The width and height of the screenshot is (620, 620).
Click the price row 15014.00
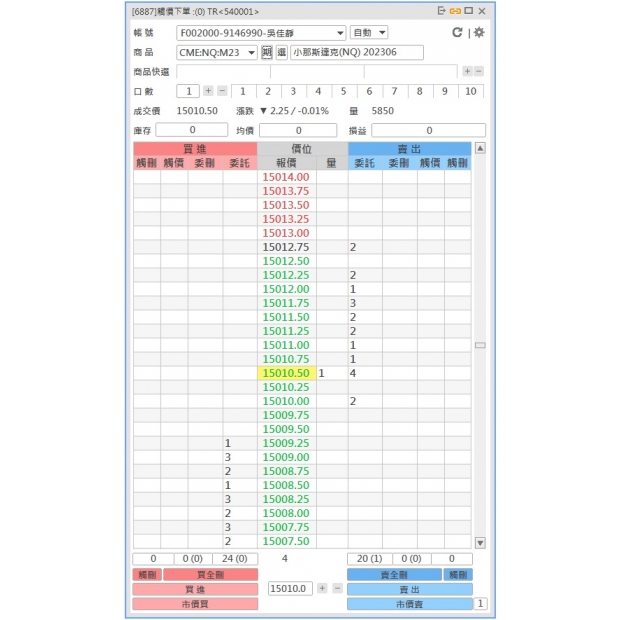tap(286, 177)
